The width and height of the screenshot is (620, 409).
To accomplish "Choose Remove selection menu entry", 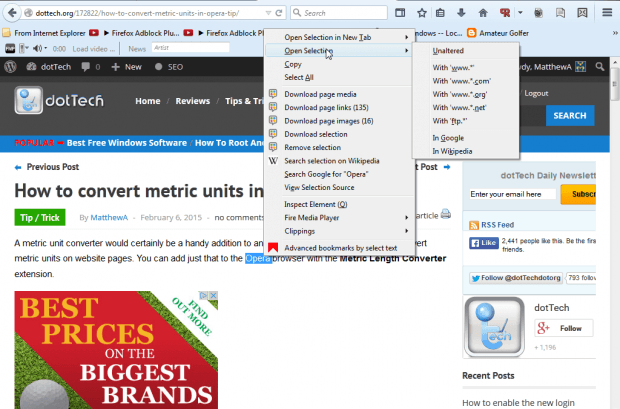I will click(340, 147).
